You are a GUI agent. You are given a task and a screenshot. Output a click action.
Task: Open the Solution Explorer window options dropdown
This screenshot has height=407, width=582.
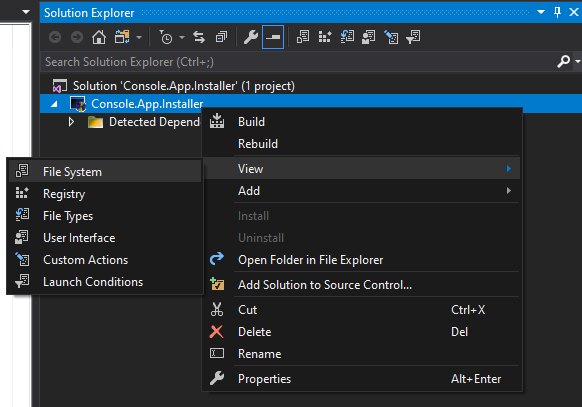[x=541, y=12]
